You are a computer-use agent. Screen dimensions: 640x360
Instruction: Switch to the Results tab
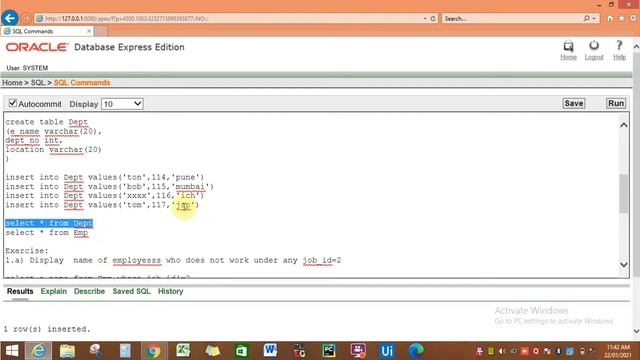(x=20, y=291)
